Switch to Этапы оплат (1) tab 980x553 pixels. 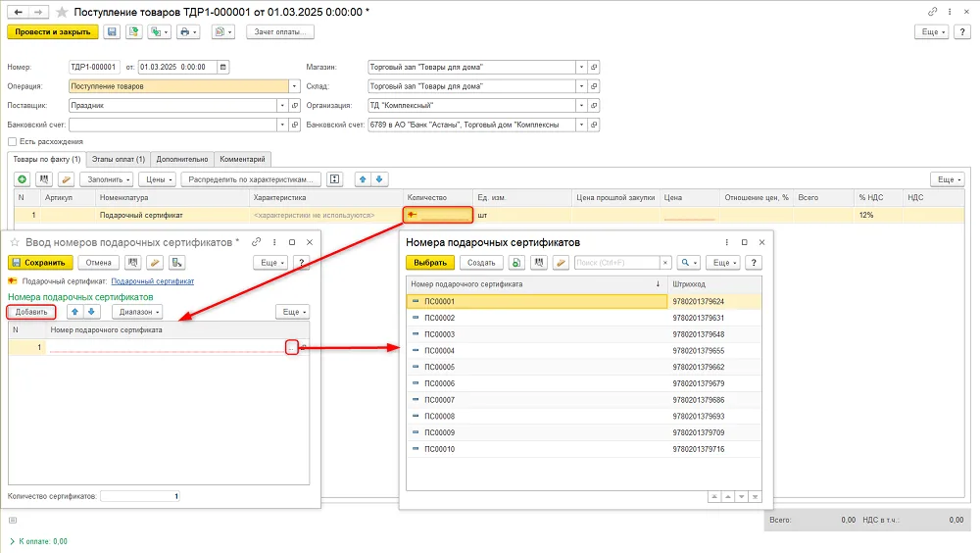click(119, 160)
